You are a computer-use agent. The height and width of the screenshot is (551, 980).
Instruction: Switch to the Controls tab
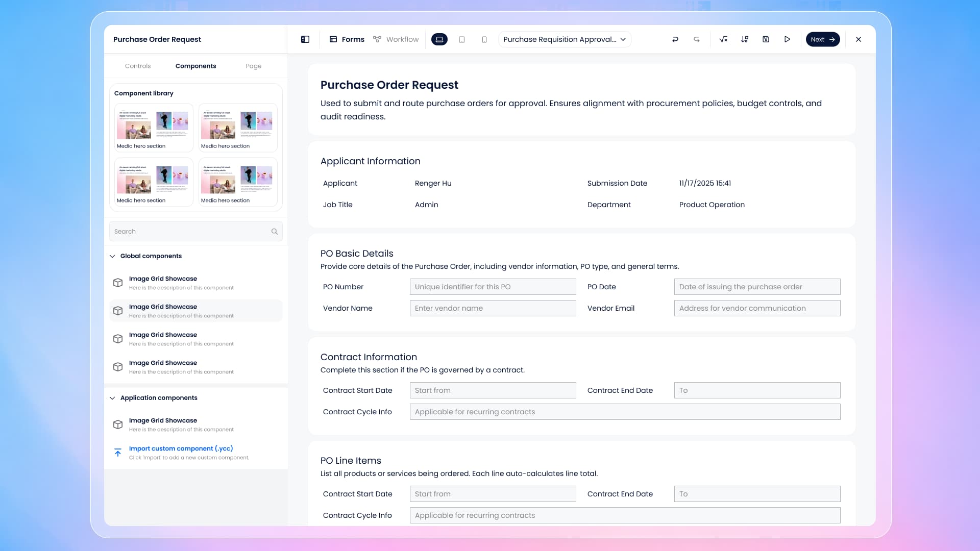point(138,66)
